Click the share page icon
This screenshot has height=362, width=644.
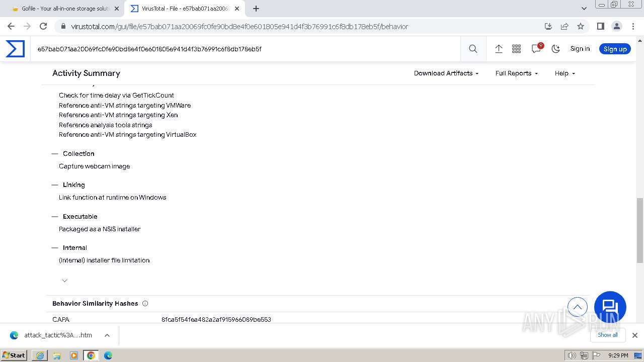tap(565, 26)
